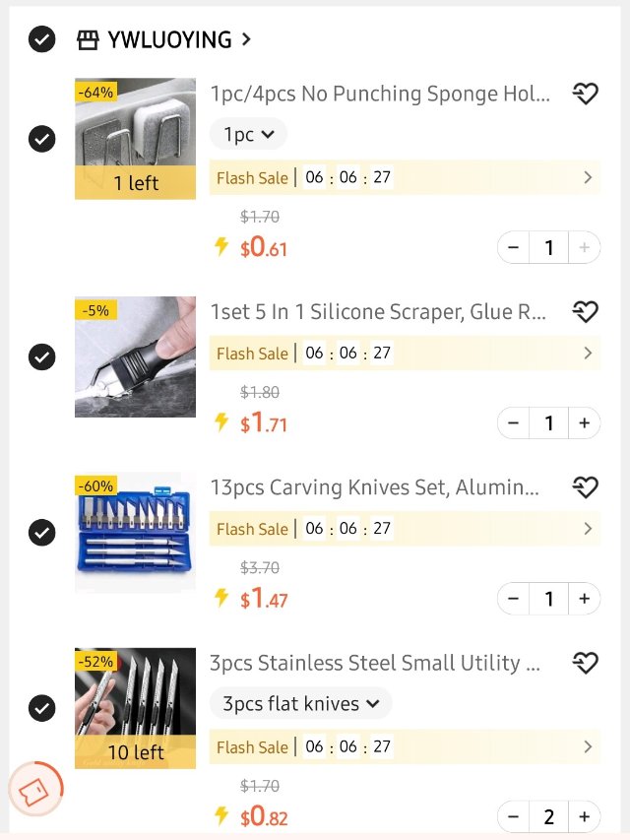
Task: Open 13pcs Carving Knives Set title
Action: pos(375,487)
